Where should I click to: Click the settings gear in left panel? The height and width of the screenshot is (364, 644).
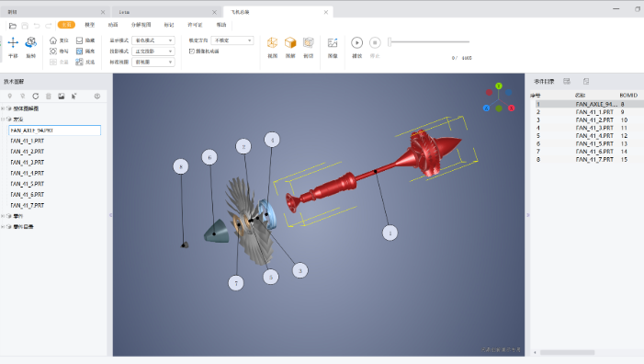click(x=97, y=97)
